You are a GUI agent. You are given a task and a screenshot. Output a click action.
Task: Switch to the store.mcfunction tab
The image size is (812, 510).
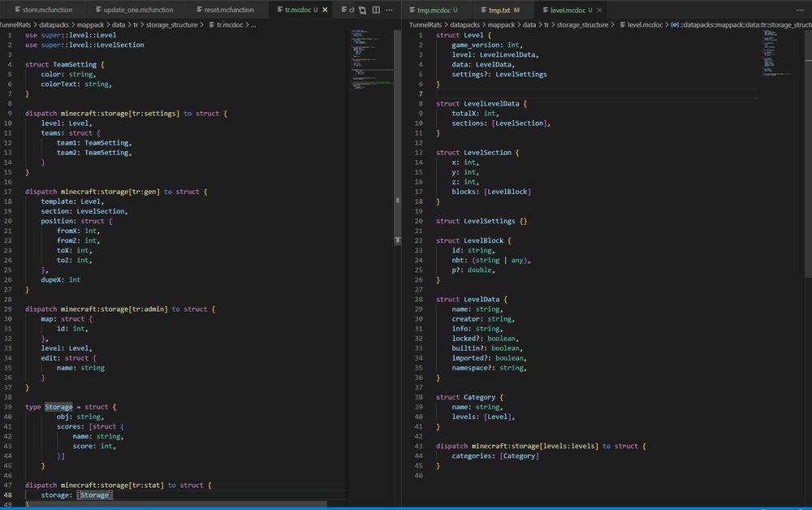pos(48,10)
